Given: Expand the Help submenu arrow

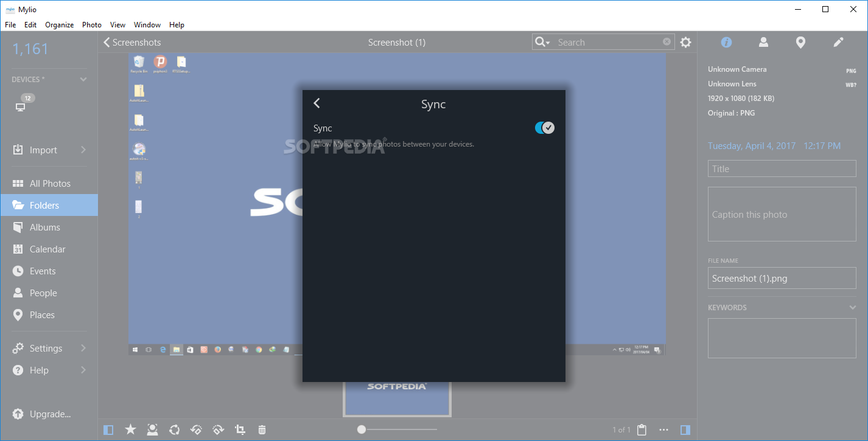Looking at the screenshot, I should (x=83, y=370).
